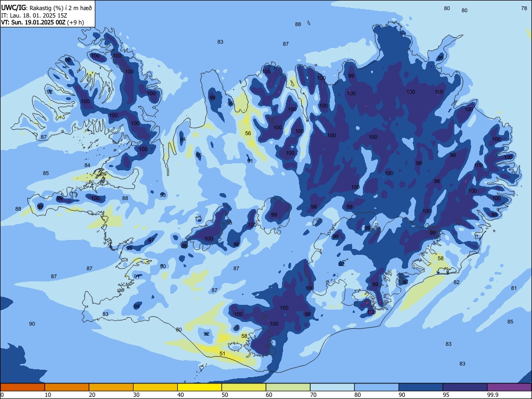Select the purple above-99.9 legend swatch
The image size is (532, 399).
[509, 387]
